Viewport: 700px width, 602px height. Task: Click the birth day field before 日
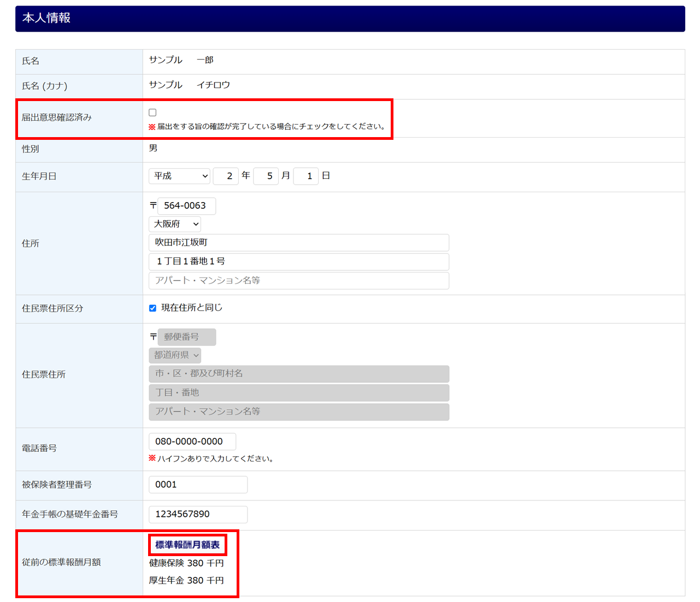pos(306,176)
